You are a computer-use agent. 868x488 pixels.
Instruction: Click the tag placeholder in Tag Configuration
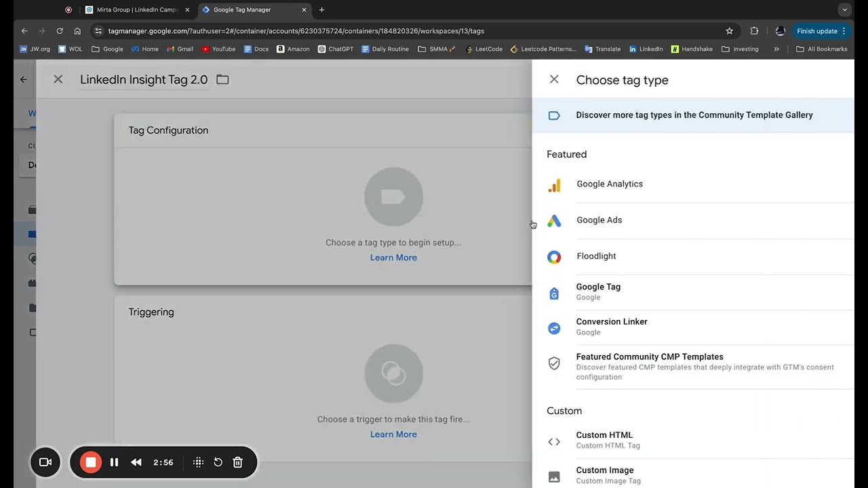[393, 197]
